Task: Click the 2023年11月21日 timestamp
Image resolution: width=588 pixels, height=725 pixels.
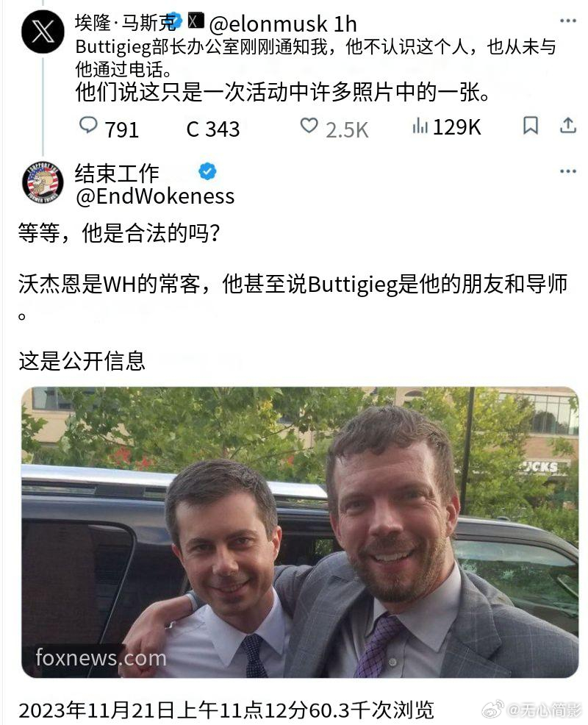Action: pyautogui.click(x=96, y=710)
